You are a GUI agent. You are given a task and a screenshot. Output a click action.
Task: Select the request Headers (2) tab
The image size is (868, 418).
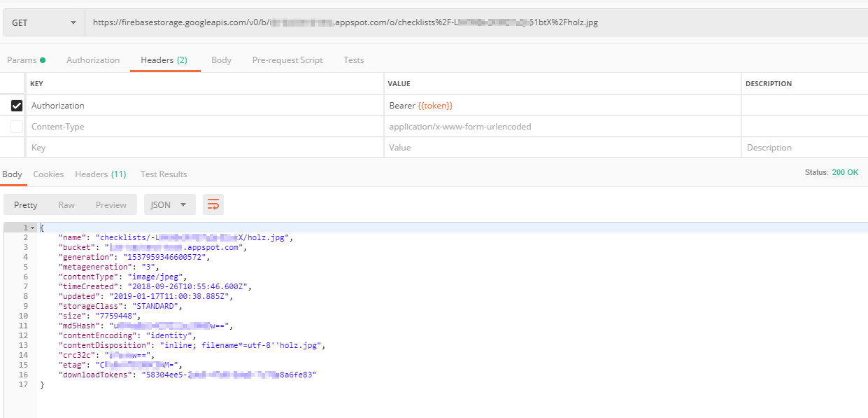pos(164,60)
